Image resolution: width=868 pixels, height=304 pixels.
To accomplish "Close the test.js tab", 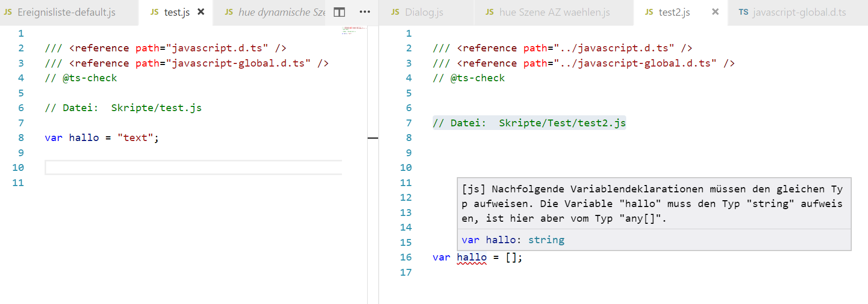I will coord(201,12).
